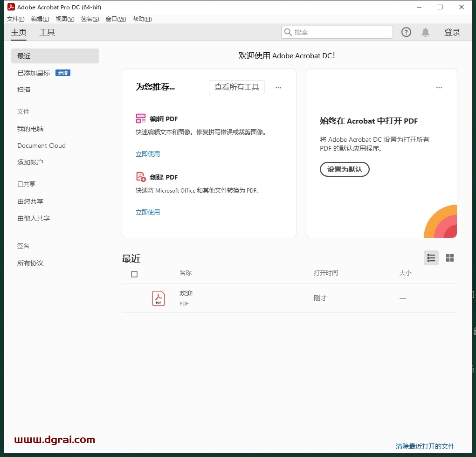Toggle the select-all checkbox in recent list
476x457 pixels.
point(134,274)
